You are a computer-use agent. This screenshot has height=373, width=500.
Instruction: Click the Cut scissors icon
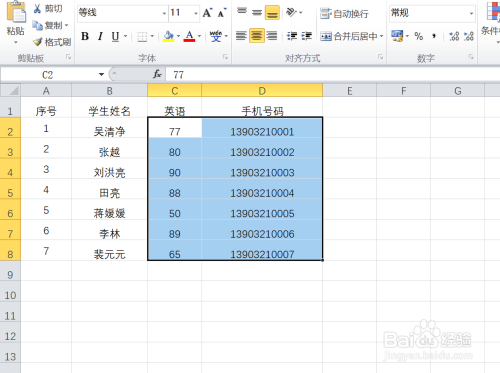pyautogui.click(x=38, y=9)
